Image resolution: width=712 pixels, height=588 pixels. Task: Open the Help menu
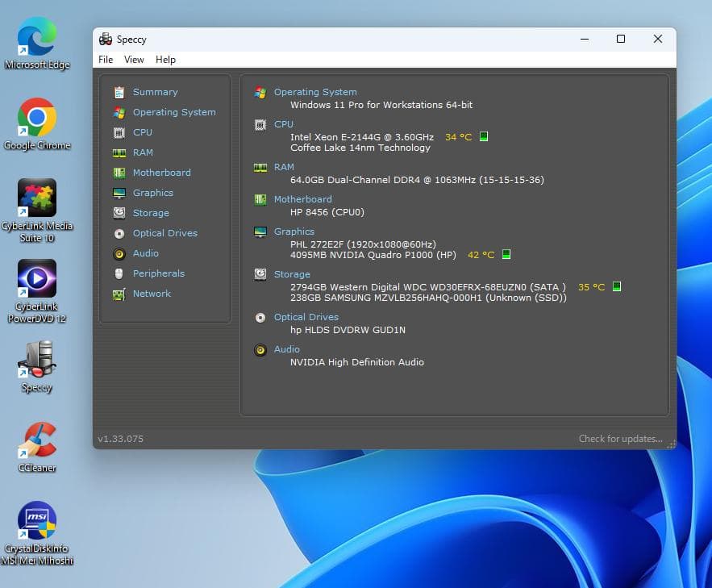pyautogui.click(x=165, y=59)
